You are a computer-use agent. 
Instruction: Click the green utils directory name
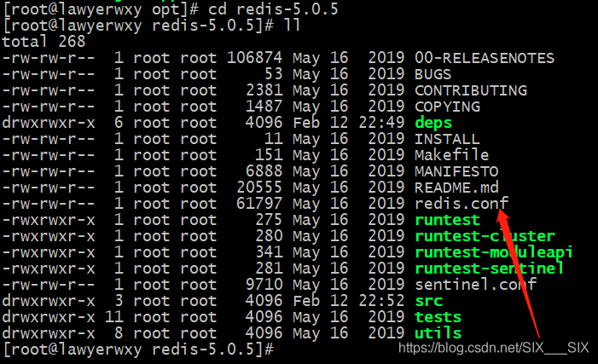(x=438, y=333)
